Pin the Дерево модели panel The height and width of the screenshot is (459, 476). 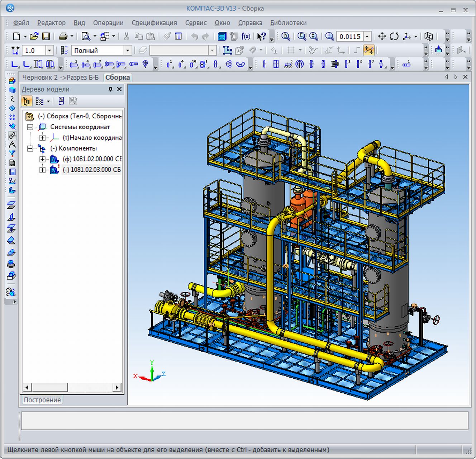(110, 89)
